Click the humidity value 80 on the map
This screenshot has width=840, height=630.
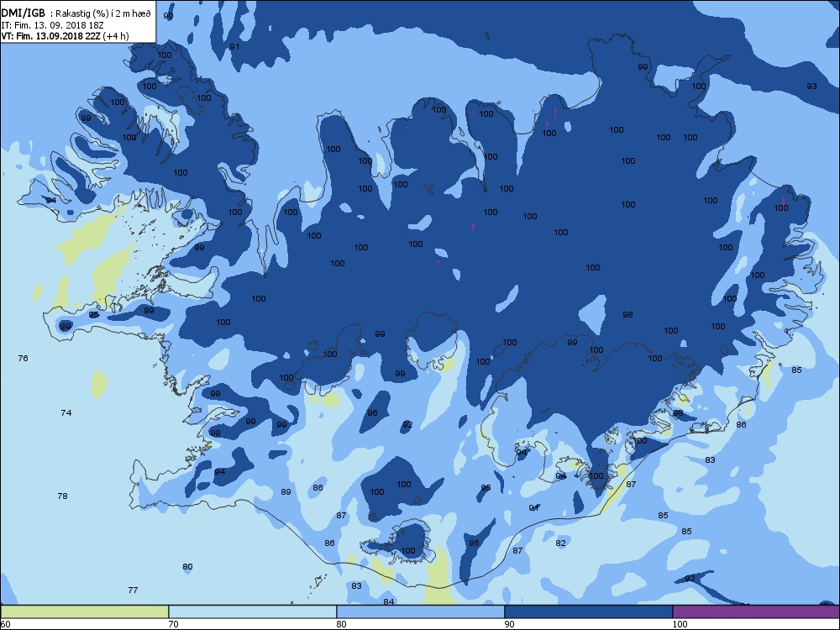point(187,566)
